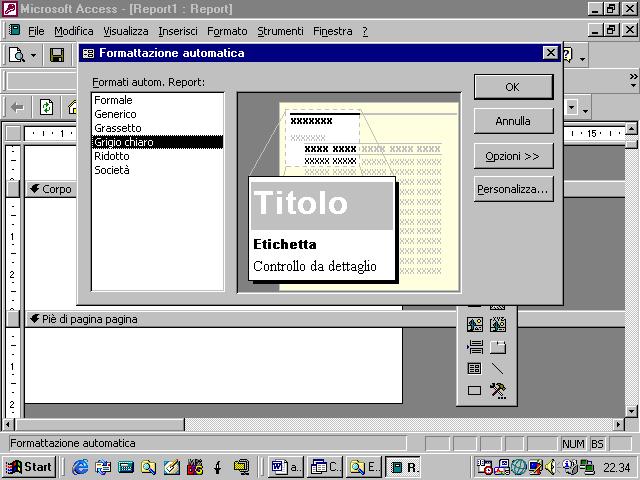Screen dimensions: 640x480
Task: Select the Tab Control toolbox tool
Action: pos(498,347)
